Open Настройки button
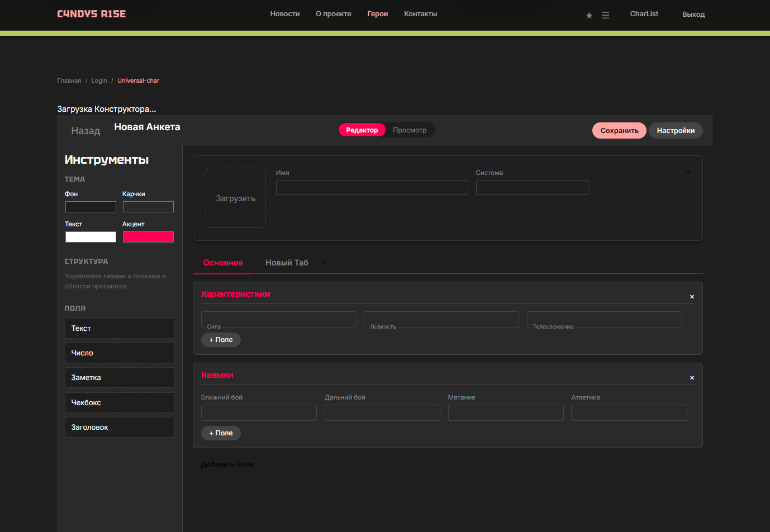Screen dimensions: 770x532 coord(676,130)
